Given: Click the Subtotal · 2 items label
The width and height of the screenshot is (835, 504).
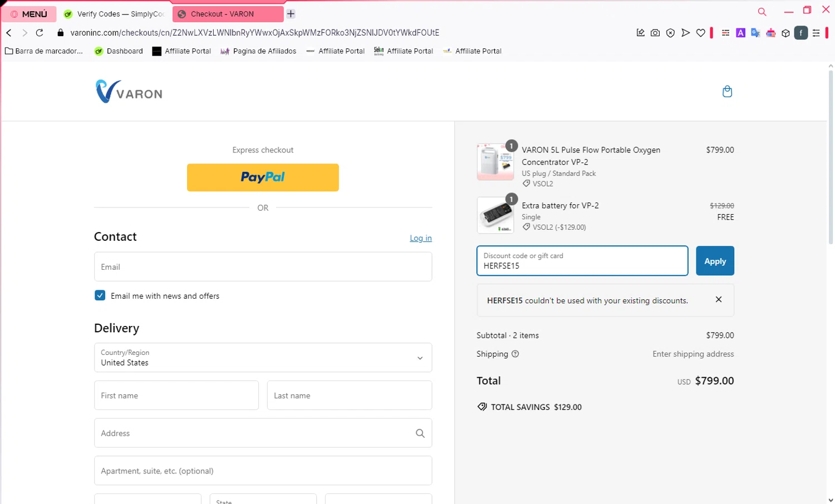Looking at the screenshot, I should pos(508,335).
